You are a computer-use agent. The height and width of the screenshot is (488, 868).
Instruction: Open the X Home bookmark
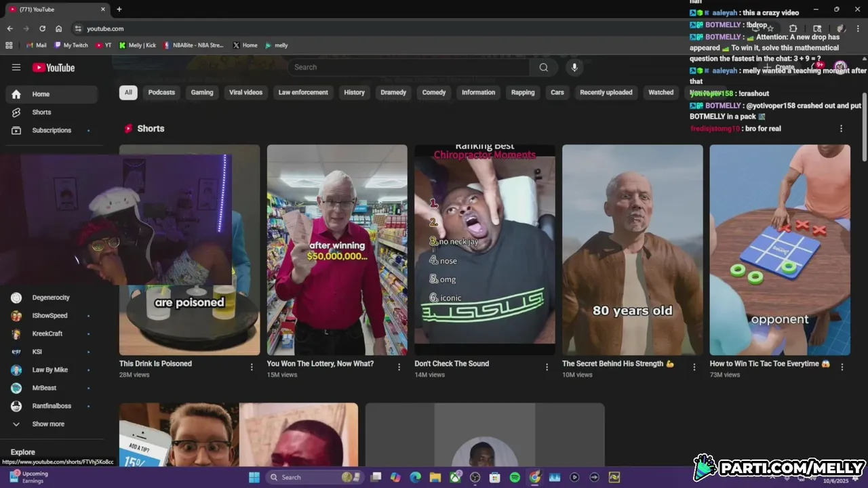click(x=245, y=45)
